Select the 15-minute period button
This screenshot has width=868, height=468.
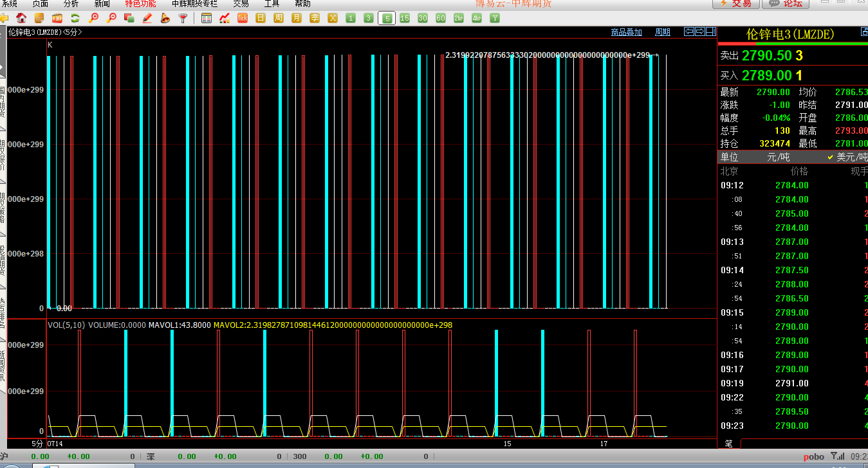(x=404, y=18)
